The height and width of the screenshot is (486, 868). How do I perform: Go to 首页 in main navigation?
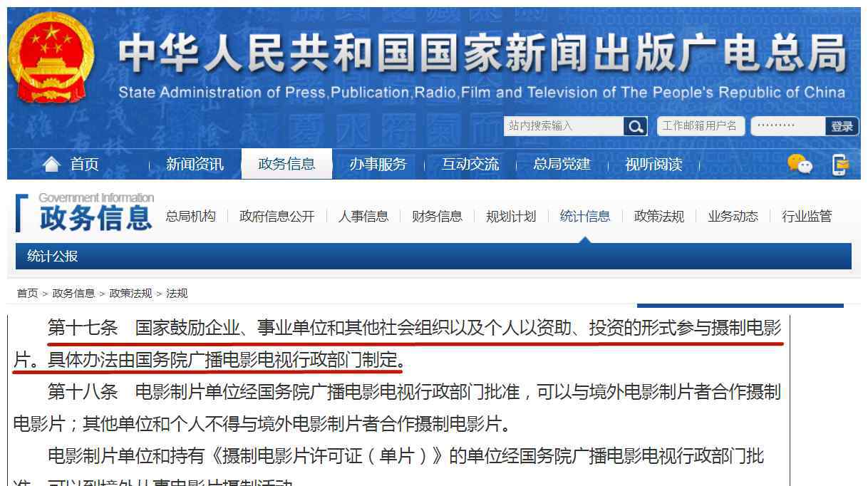coord(84,165)
